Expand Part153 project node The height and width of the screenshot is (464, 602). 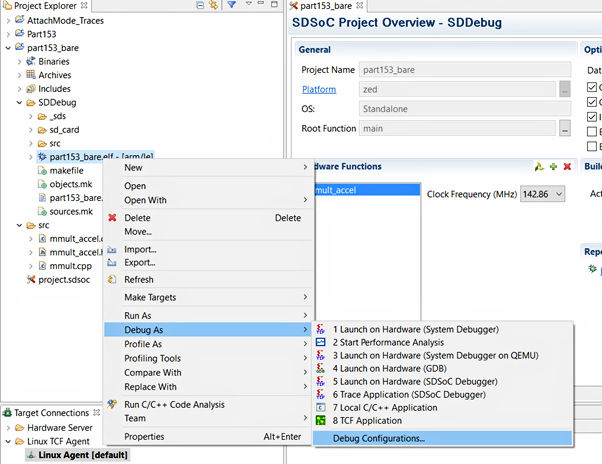click(x=8, y=34)
